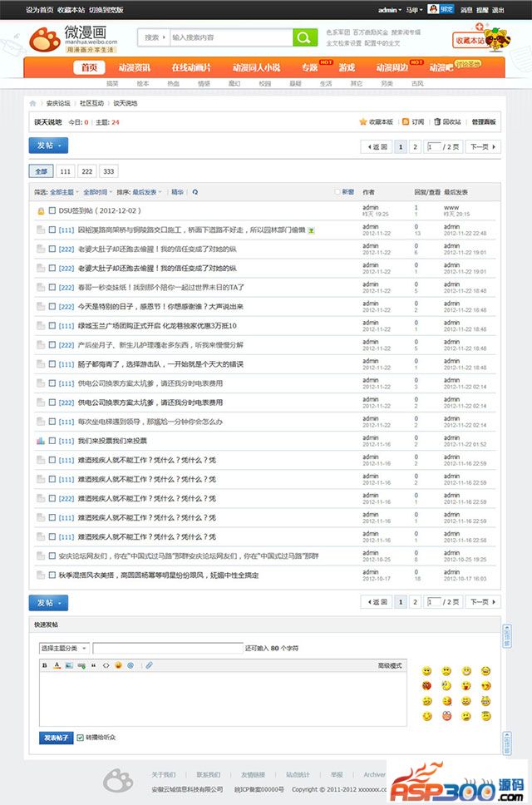Viewport: 532px width, 805px height.
Task: Open the 最后发表 sort dropdown
Action: 147,192
